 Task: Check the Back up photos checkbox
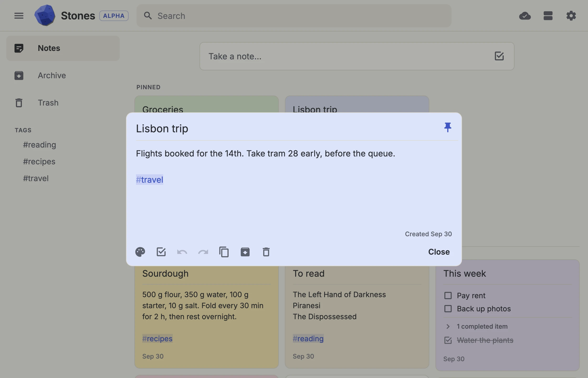[448, 309]
